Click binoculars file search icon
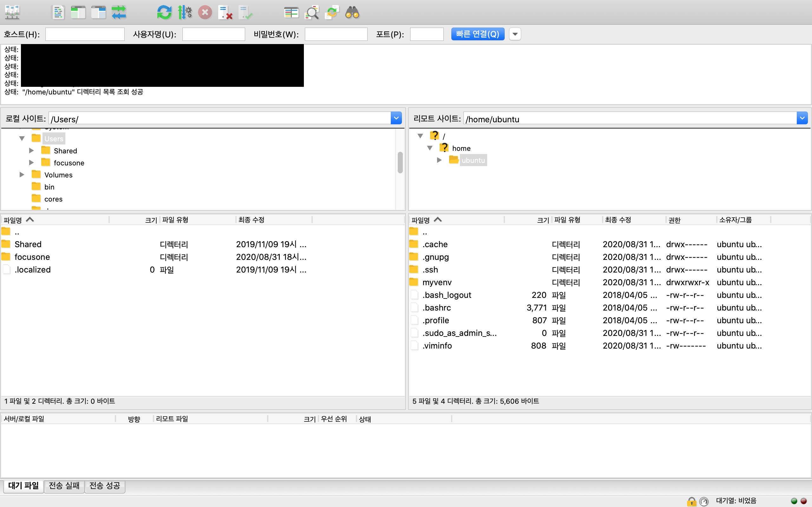812x507 pixels. 352,12
